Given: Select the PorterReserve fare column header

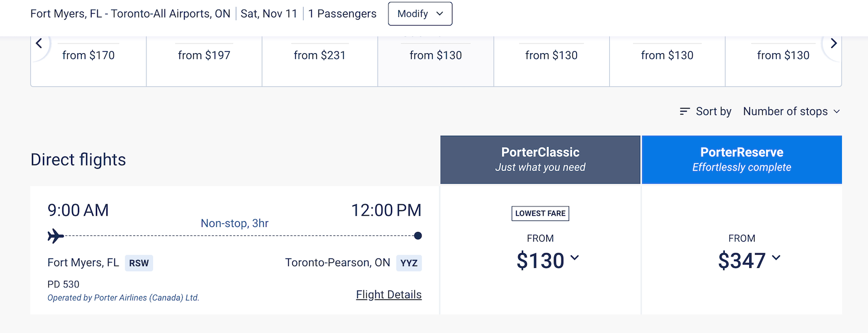Looking at the screenshot, I should (x=742, y=159).
